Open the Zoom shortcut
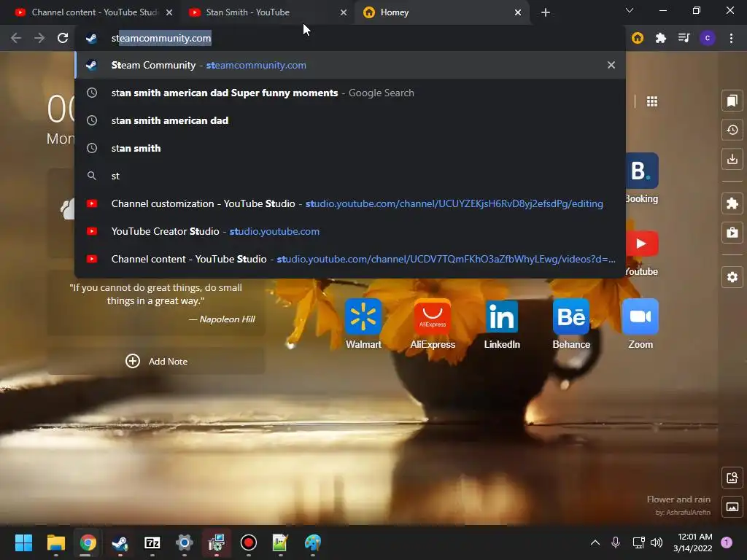This screenshot has height=560, width=747. [x=640, y=324]
